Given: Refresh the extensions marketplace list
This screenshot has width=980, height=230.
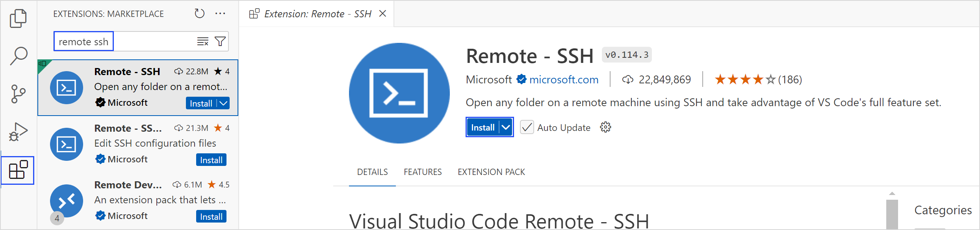Looking at the screenshot, I should (199, 14).
